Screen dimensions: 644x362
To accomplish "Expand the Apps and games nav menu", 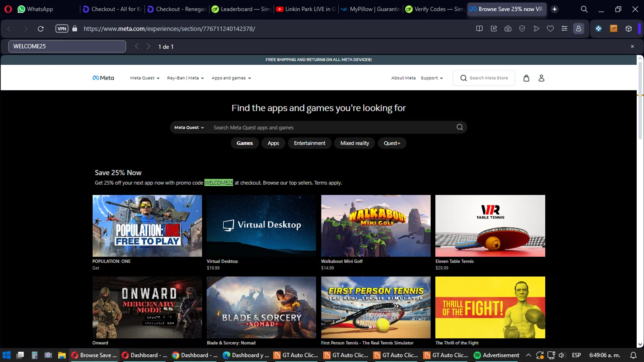I will (x=231, y=78).
